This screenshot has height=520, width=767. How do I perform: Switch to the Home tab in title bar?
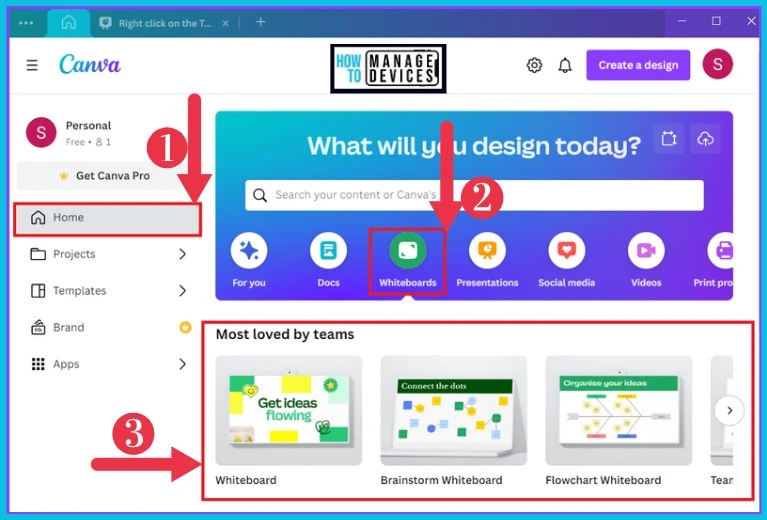point(68,23)
